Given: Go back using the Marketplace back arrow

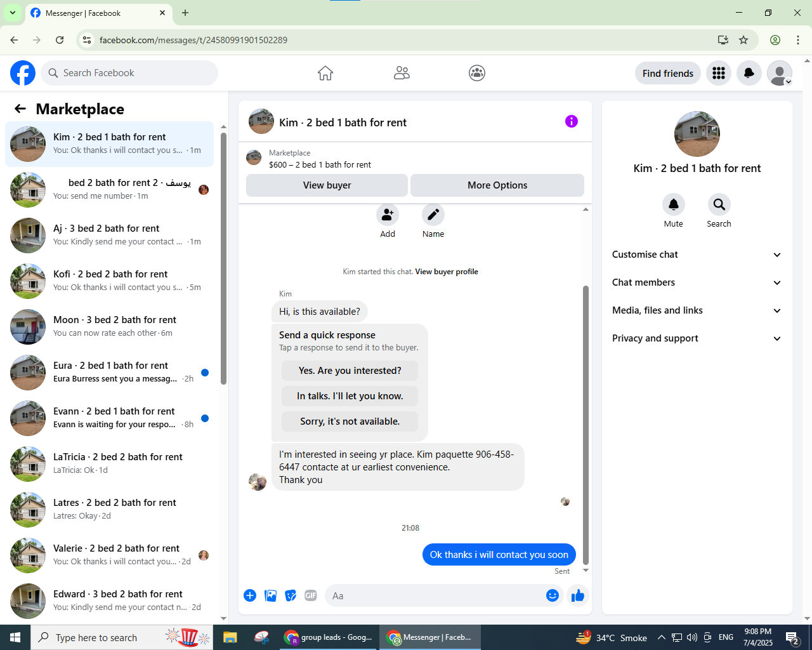Looking at the screenshot, I should (20, 109).
